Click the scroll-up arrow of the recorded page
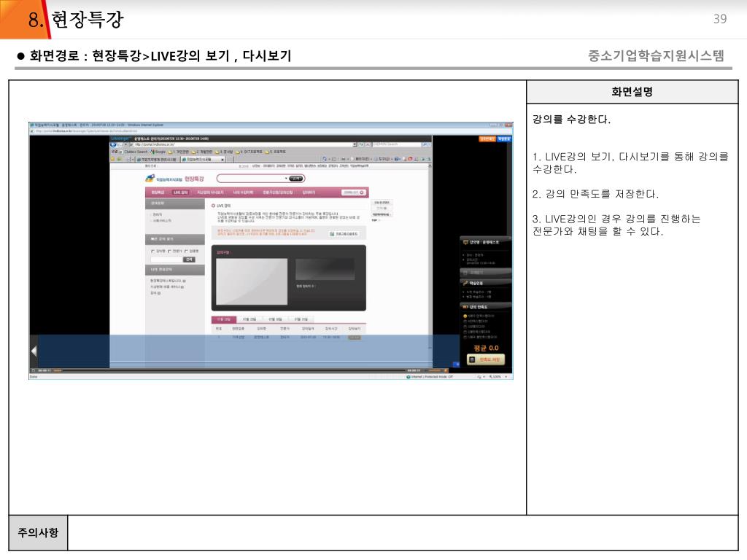 pos(430,166)
